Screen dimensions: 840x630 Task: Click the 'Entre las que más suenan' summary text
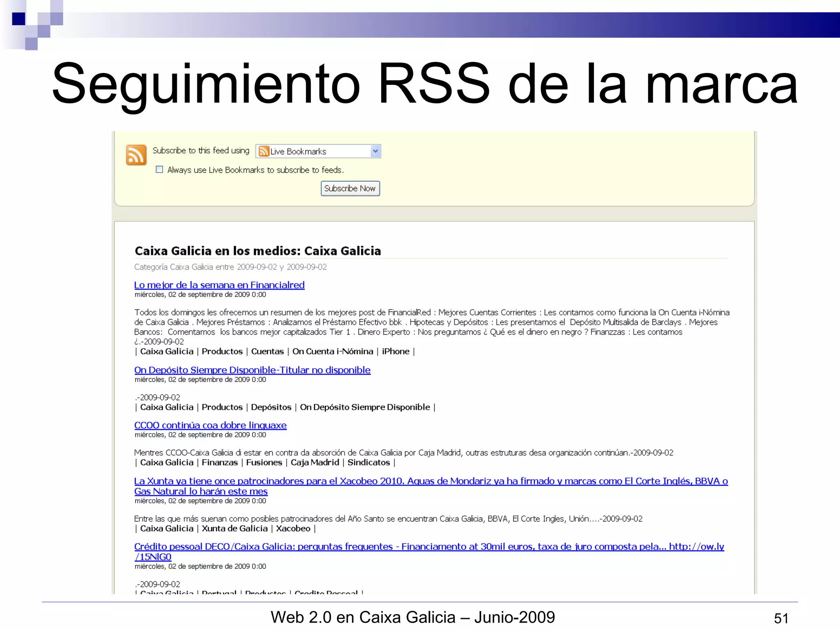click(388, 519)
